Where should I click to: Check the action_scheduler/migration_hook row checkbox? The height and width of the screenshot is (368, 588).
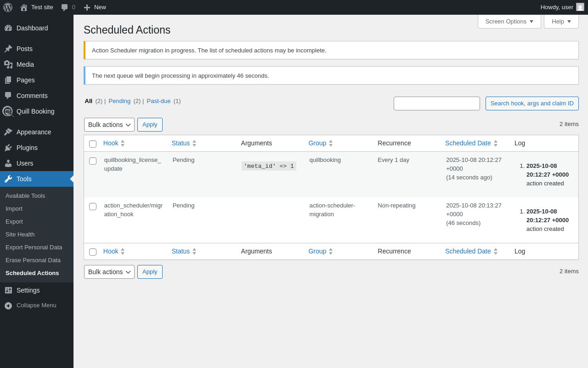(93, 207)
